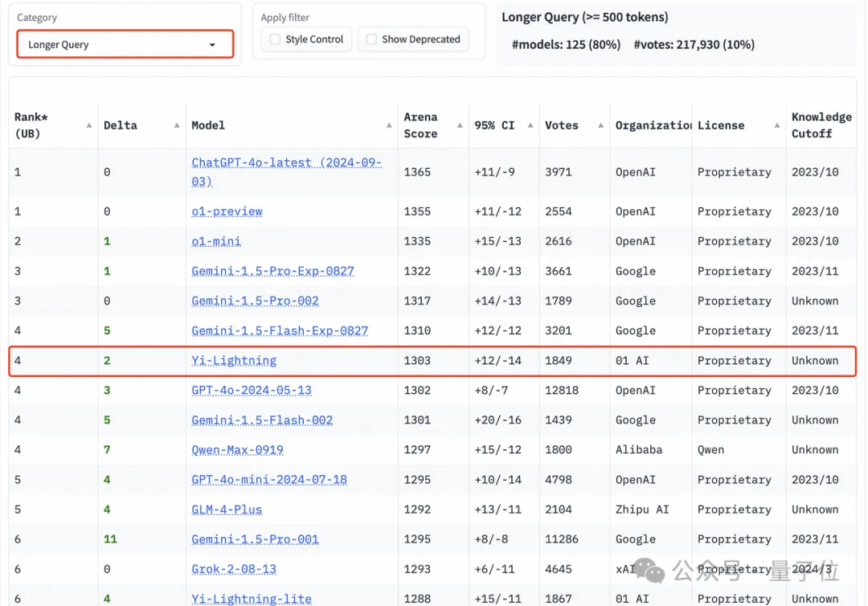Open GPT-4o-mini-2024-07-18 link
The height and width of the screenshot is (606, 868).
pos(269,480)
